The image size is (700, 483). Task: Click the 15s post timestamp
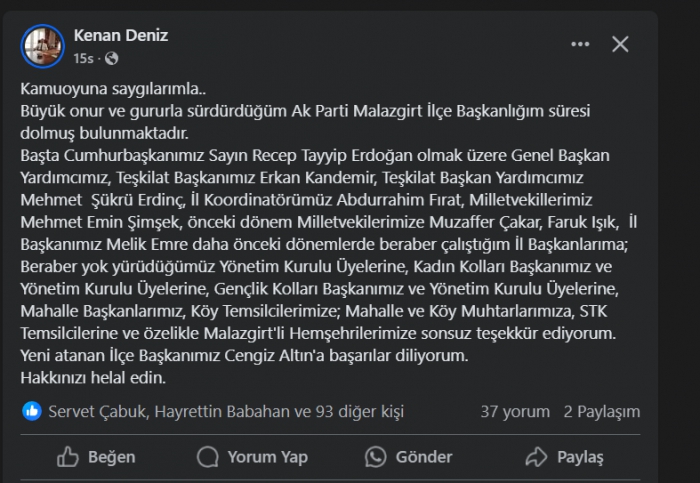coord(84,58)
